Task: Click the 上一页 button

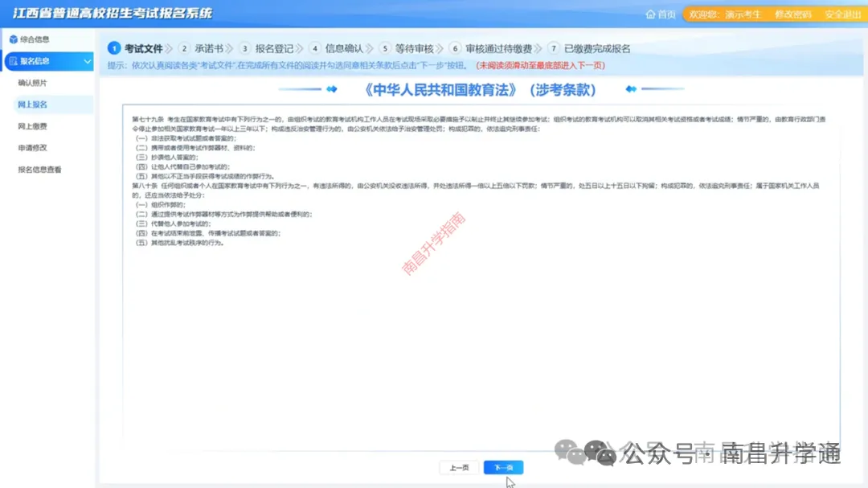Action: click(459, 468)
